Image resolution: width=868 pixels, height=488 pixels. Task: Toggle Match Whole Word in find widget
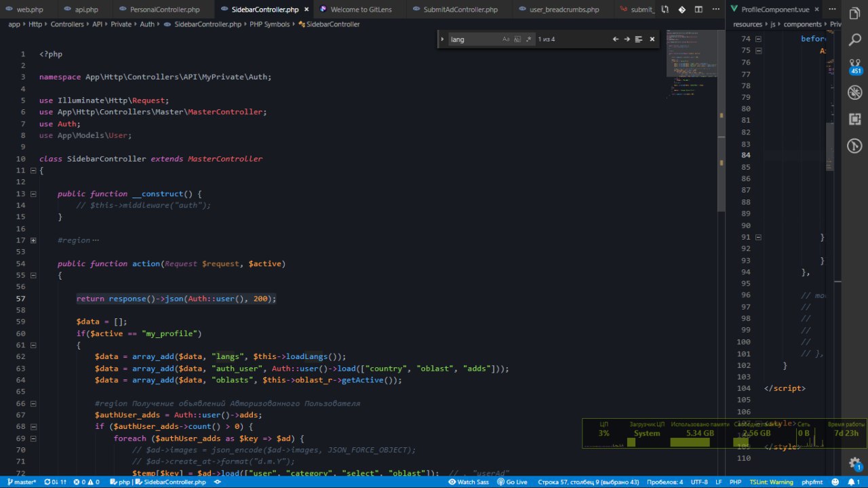pos(517,39)
